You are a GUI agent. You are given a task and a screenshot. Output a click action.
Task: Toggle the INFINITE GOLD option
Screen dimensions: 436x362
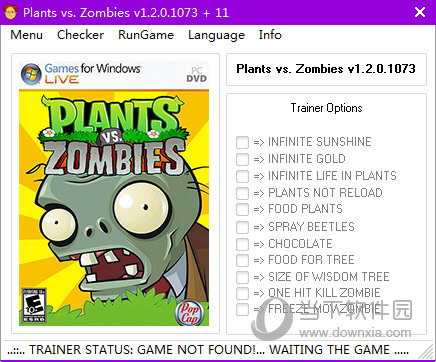(x=242, y=159)
